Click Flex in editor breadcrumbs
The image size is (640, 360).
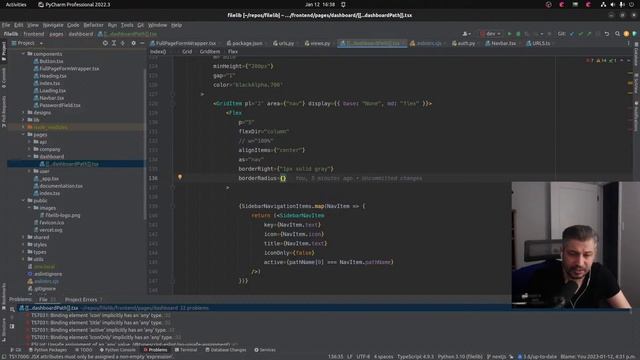233,51
